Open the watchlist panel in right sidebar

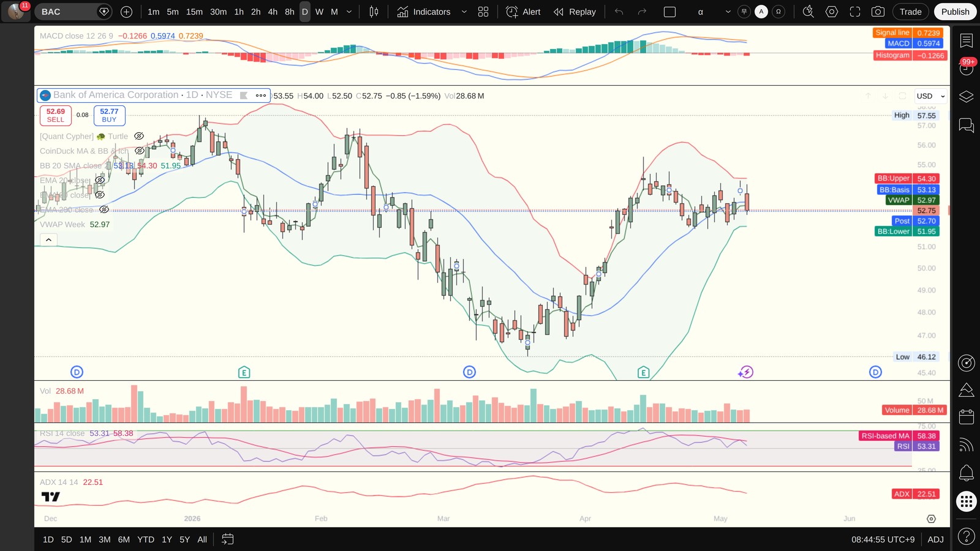[967, 40]
